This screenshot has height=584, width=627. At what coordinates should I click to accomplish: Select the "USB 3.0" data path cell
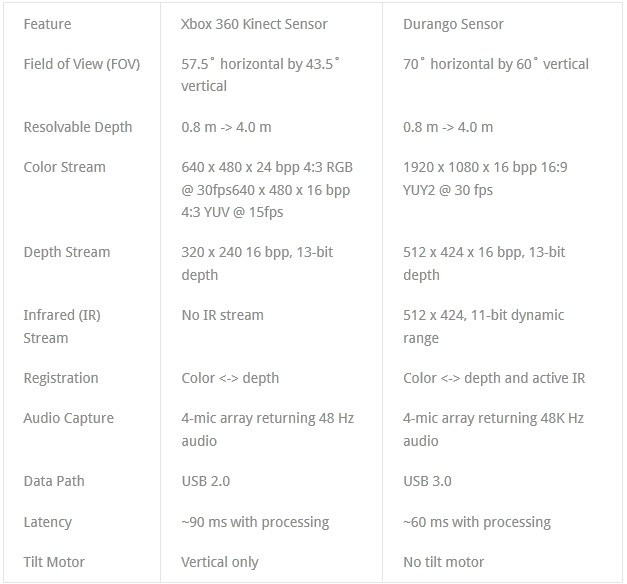point(427,481)
